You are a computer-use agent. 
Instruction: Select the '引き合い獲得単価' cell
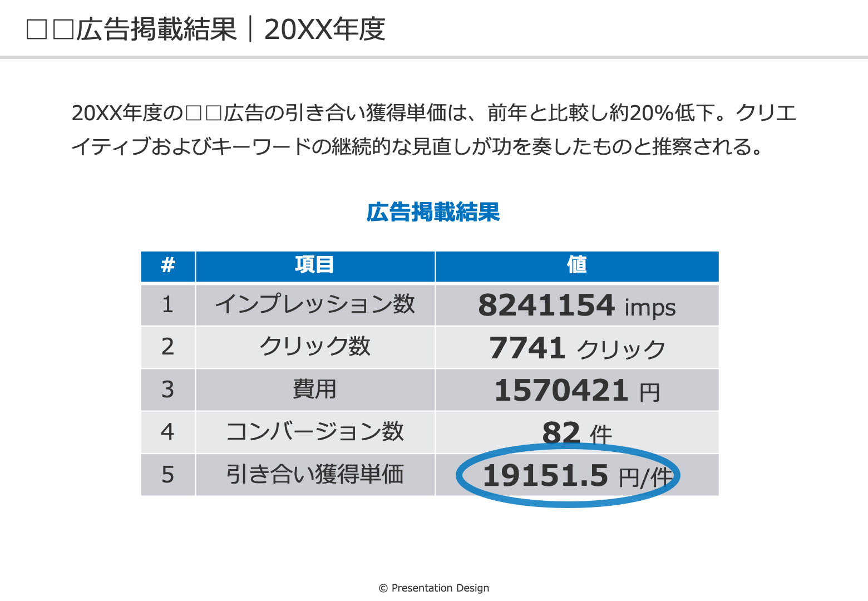tap(315, 475)
